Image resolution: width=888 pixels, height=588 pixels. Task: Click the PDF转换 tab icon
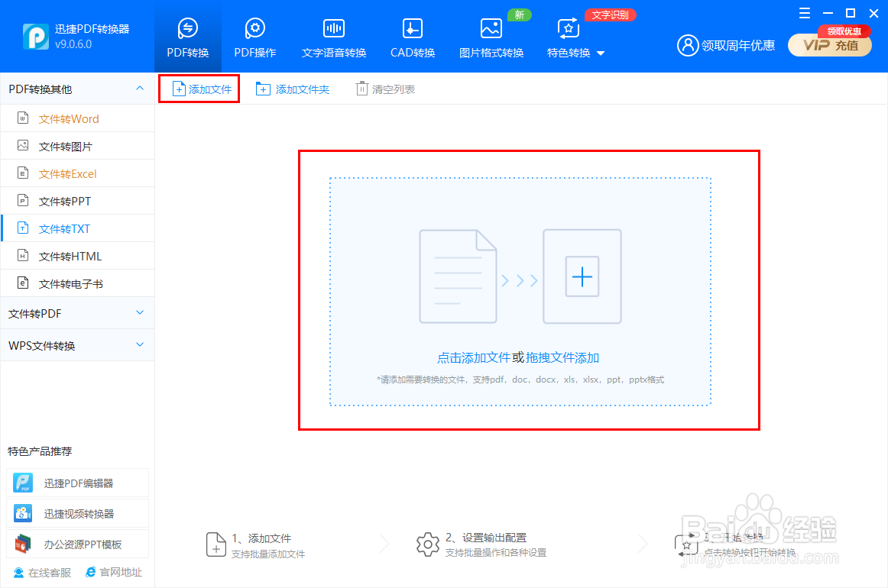187,27
